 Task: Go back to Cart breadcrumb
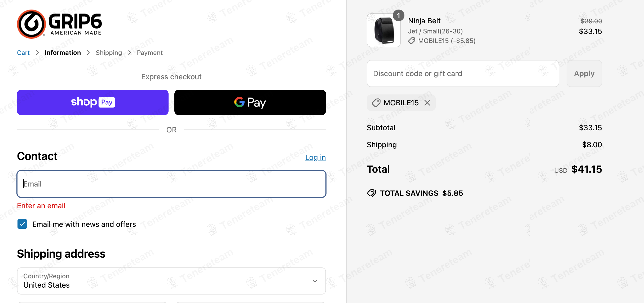(x=23, y=53)
